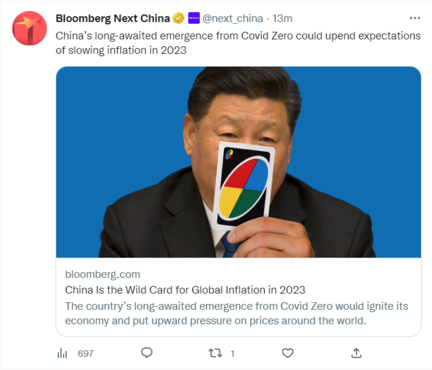Click the UNO wild card in photo
Viewport: 432px width, 370px height.
(x=246, y=185)
